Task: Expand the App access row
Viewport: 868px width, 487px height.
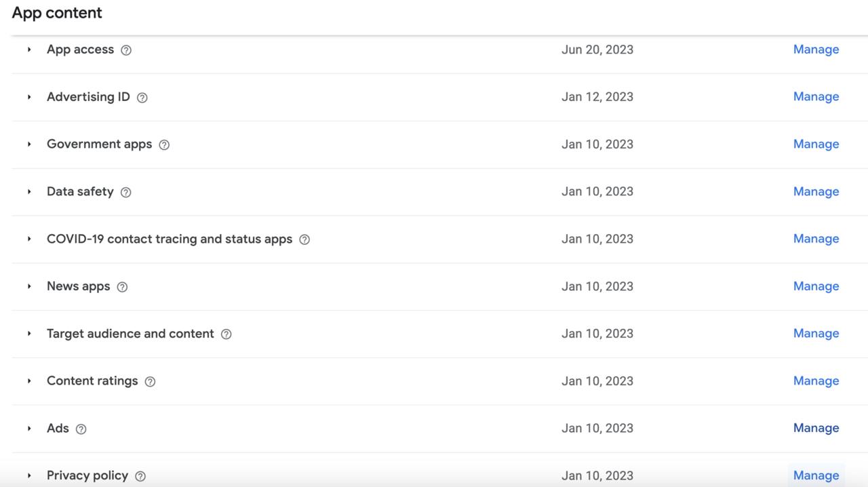Action: pyautogui.click(x=29, y=50)
